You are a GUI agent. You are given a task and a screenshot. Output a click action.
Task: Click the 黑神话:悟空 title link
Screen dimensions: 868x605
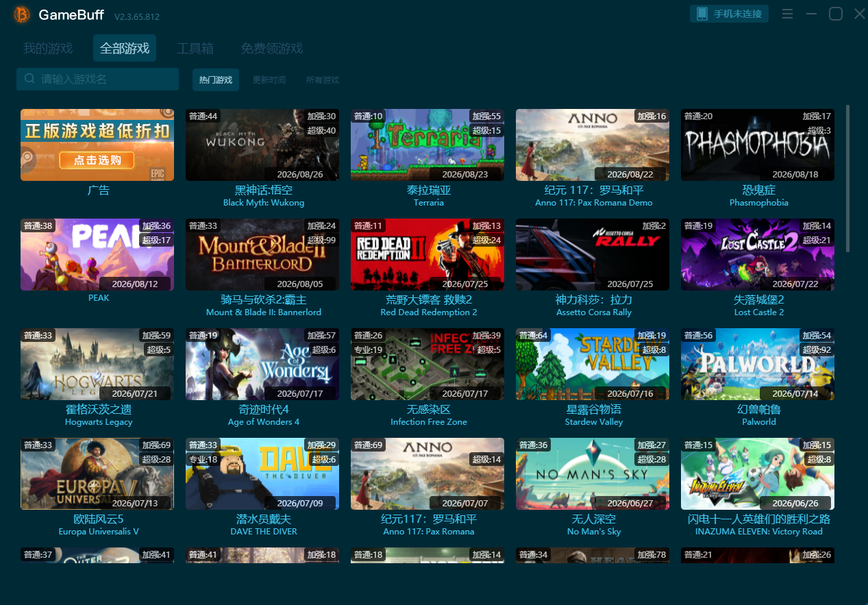click(264, 190)
